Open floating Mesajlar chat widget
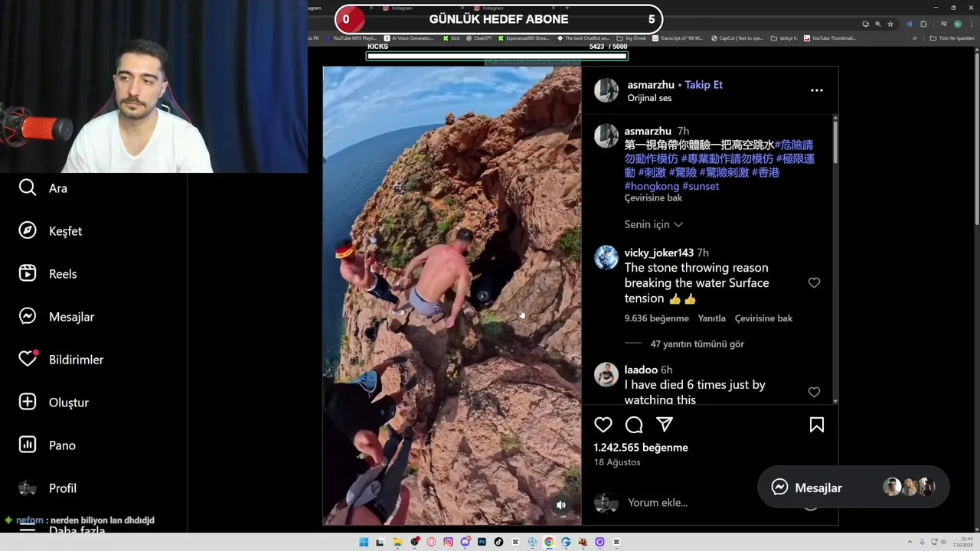Image resolution: width=980 pixels, height=551 pixels. click(853, 487)
